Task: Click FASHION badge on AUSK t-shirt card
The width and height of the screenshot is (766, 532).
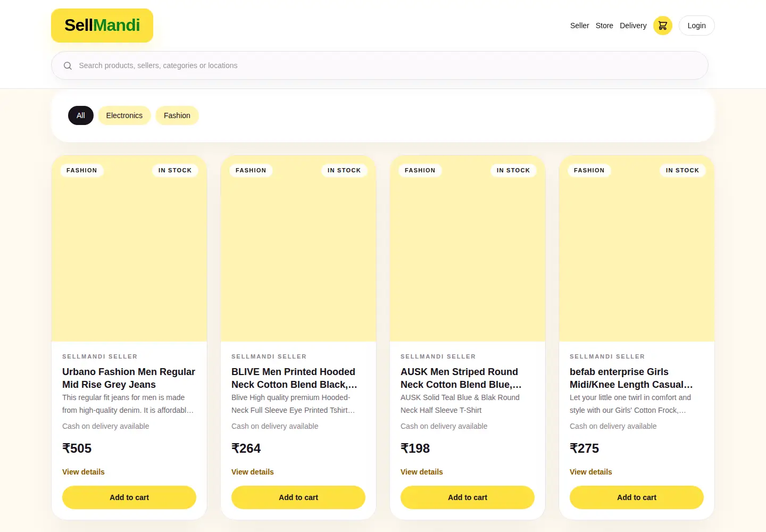Action: pos(420,170)
